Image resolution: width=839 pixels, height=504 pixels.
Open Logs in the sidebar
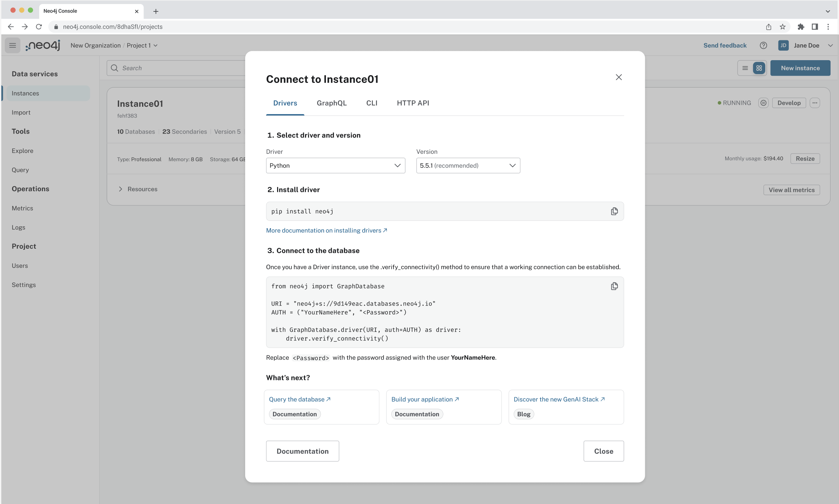point(18,227)
